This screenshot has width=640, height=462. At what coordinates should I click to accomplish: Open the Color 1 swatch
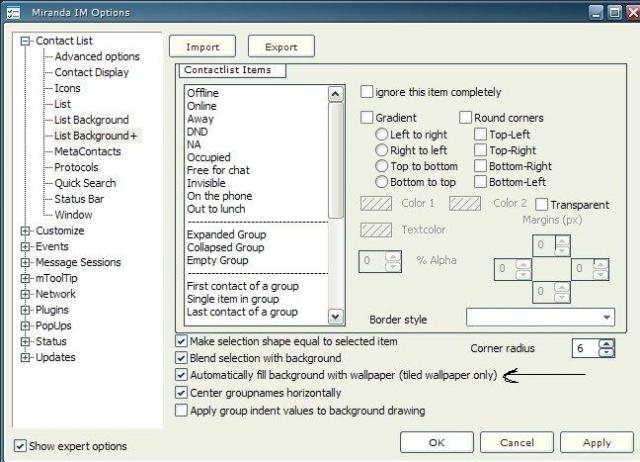tap(376, 203)
